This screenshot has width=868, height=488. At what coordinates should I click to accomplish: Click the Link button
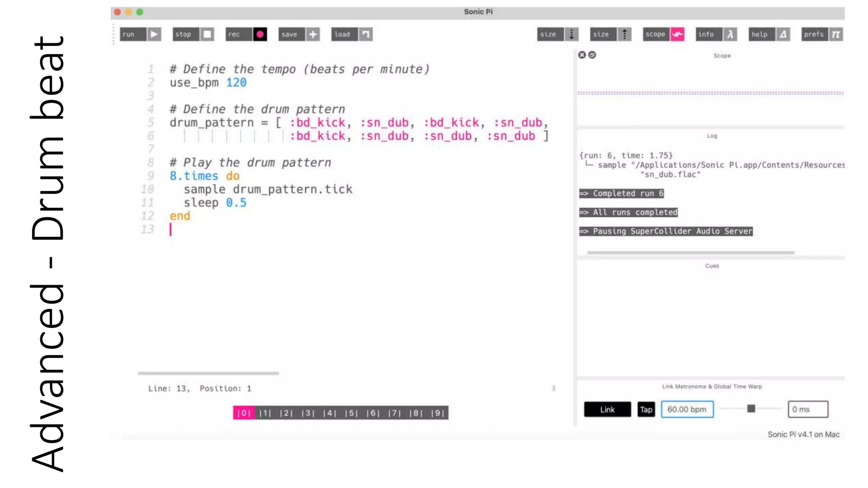[607, 410]
